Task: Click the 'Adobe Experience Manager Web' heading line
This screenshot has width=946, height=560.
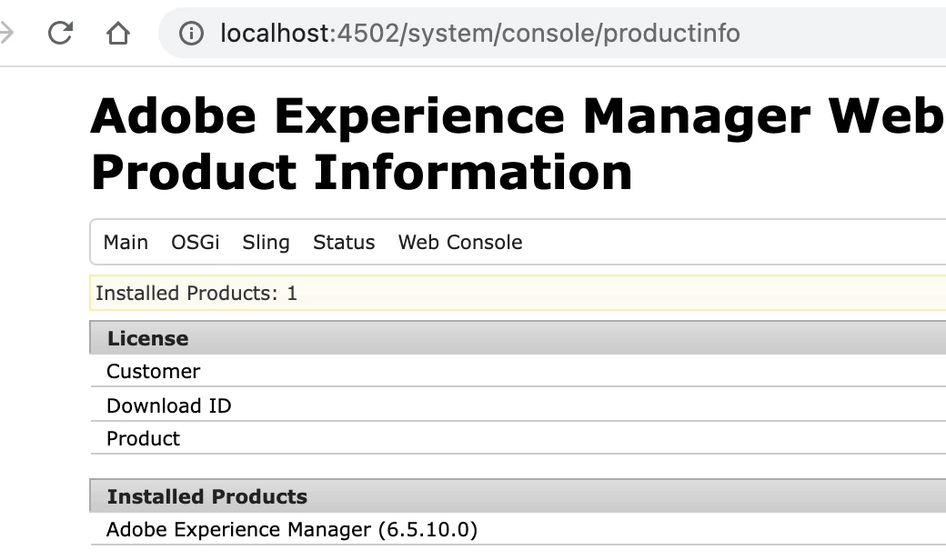Action: 517,116
